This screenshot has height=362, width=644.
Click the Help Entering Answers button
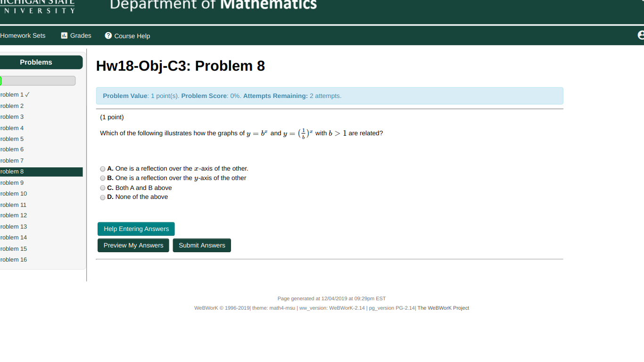136,229
